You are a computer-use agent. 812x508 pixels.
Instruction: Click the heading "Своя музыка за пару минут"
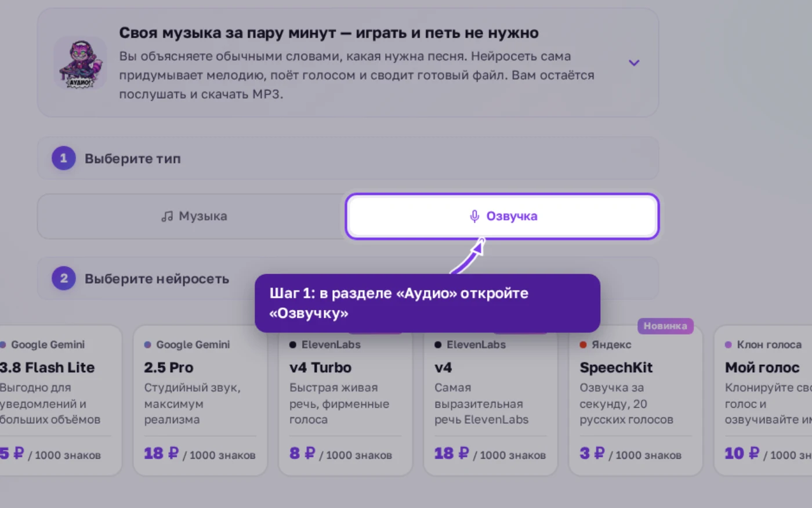coord(228,33)
